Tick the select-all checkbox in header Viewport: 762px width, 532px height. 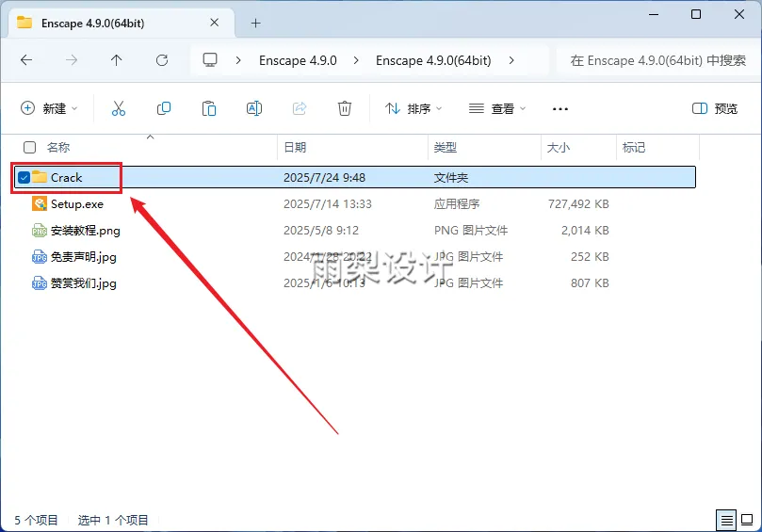tap(29, 147)
